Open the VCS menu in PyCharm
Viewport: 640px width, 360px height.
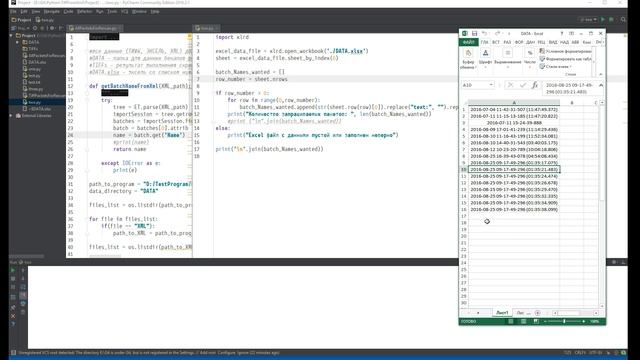coord(124,11)
